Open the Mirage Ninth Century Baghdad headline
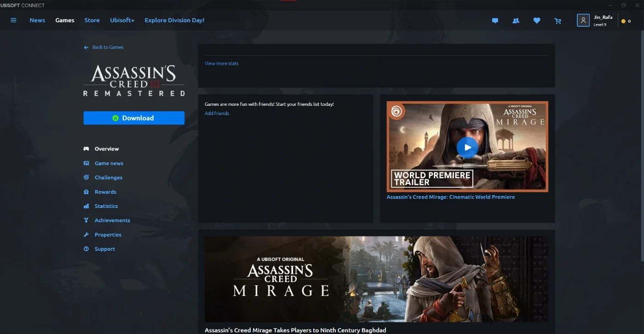Viewport: 644px width, 334px height. tap(295, 330)
